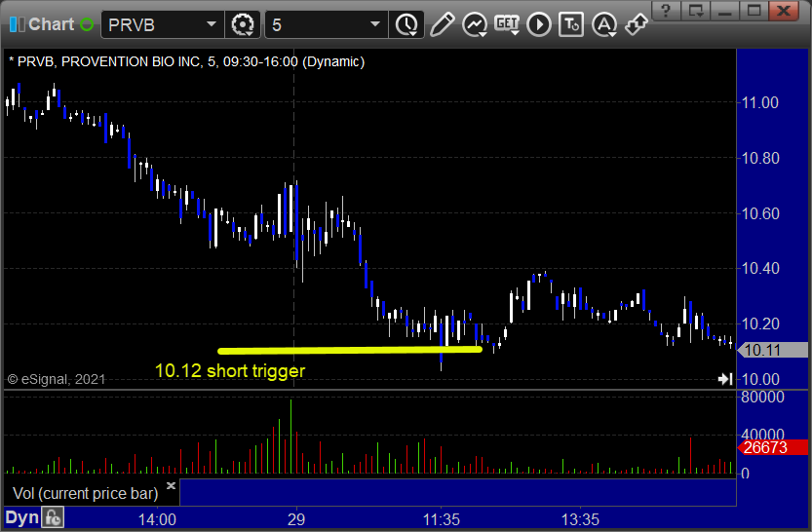The image size is (812, 532).
Task: Click the 14:00 time axis label
Action: (x=157, y=519)
